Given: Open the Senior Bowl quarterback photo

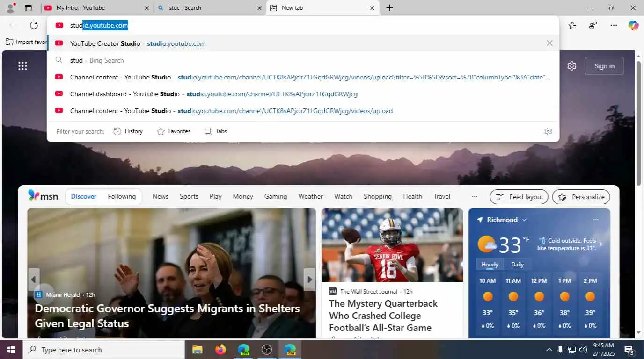Looking at the screenshot, I should coord(392,245).
